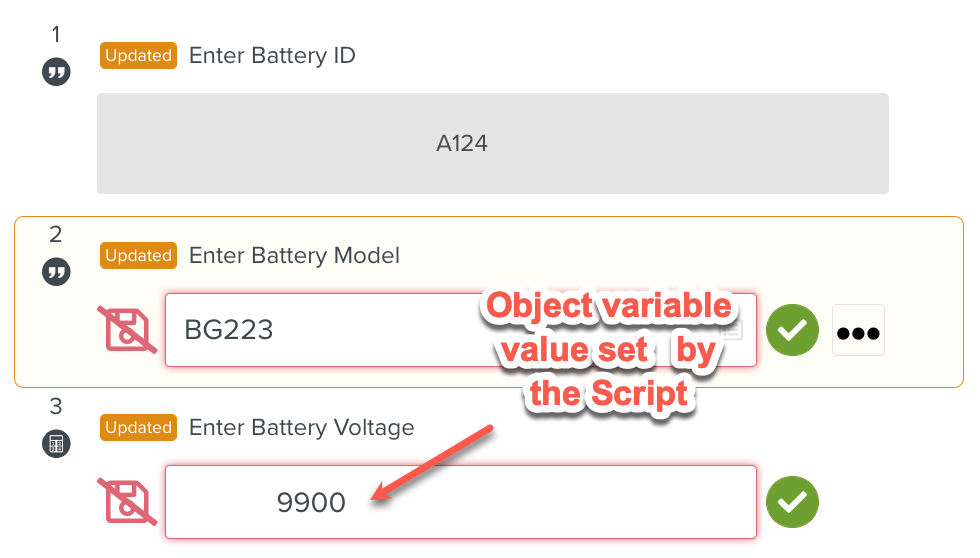This screenshot has height=558, width=980.
Task: Confirm Battery Model with the green checkmark
Action: tap(792, 330)
